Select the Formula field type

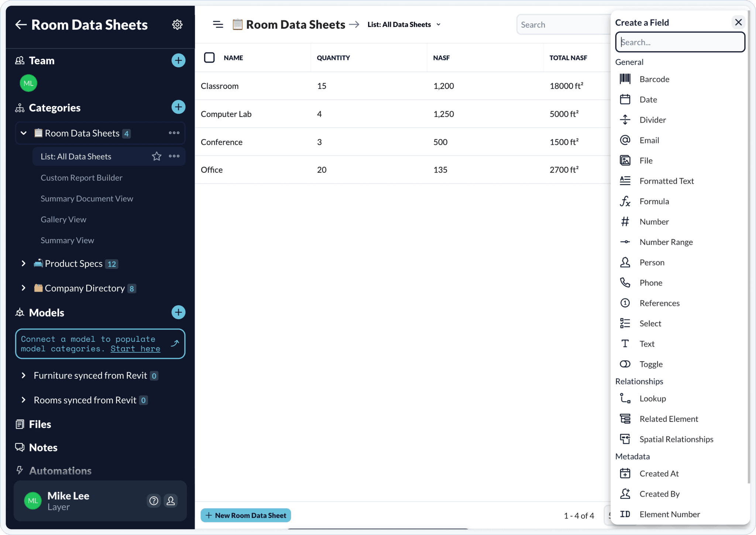coord(654,201)
